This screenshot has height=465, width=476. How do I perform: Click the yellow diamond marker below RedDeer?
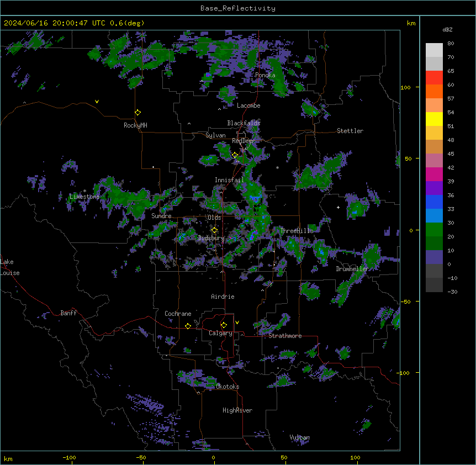coord(235,155)
